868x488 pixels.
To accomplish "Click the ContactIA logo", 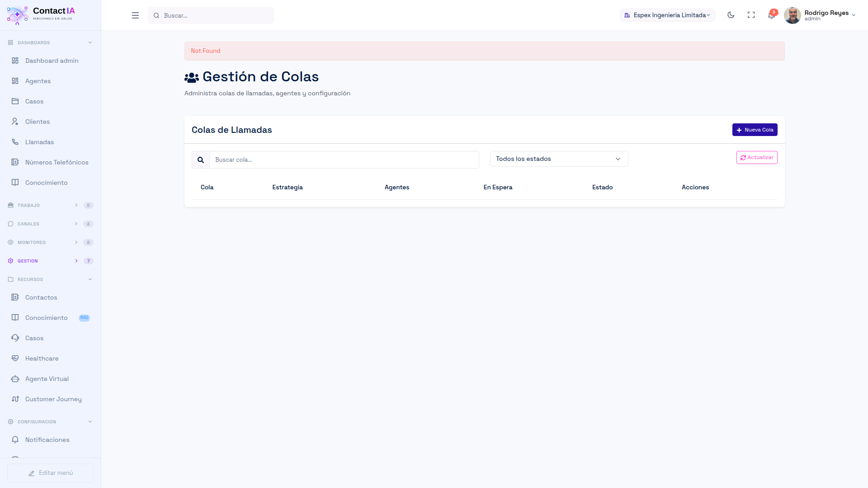I will pos(41,15).
